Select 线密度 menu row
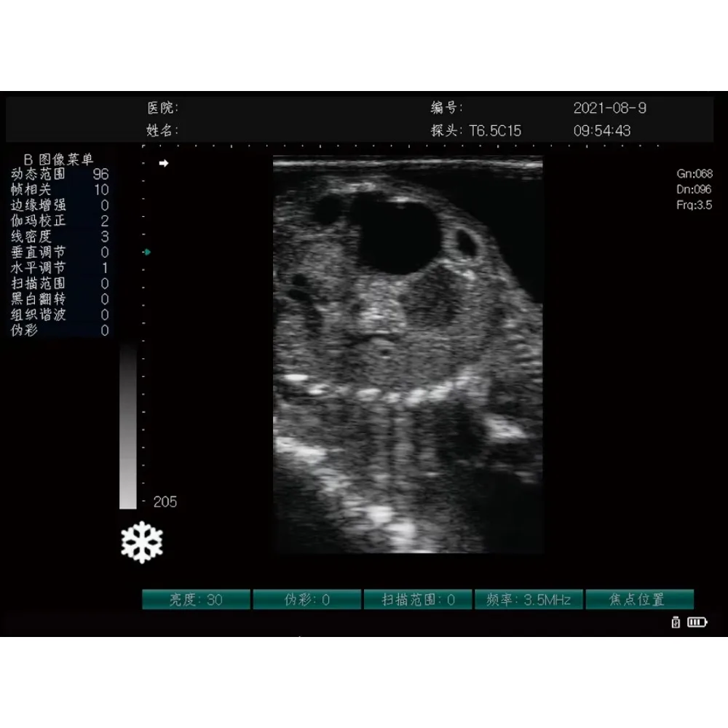This screenshot has height=728, width=728. tap(60, 237)
